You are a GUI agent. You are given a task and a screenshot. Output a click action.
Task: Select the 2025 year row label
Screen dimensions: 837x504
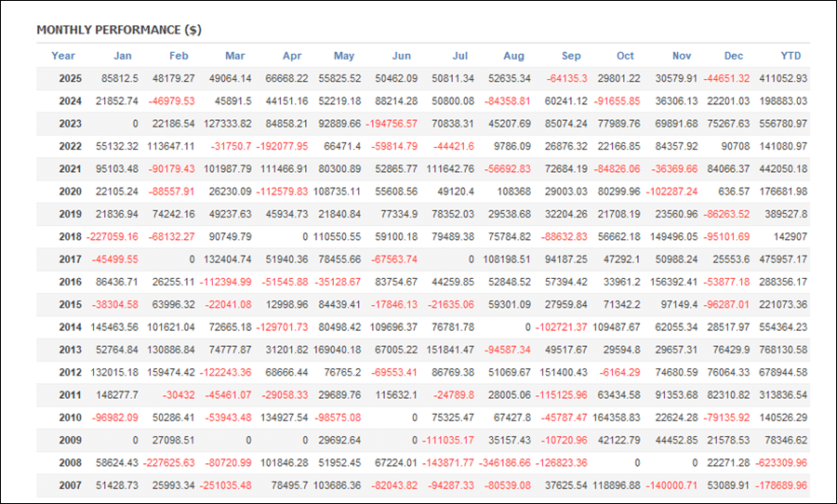[70, 78]
